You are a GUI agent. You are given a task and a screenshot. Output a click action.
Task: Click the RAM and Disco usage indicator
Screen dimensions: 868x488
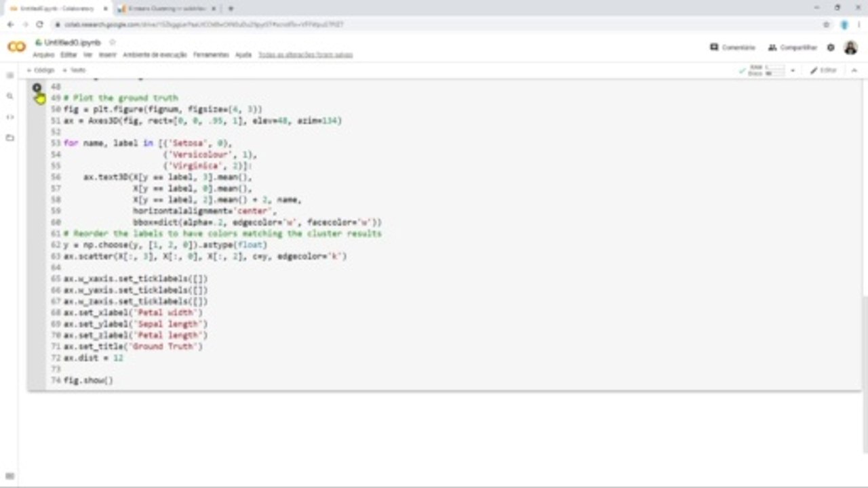[x=766, y=70]
